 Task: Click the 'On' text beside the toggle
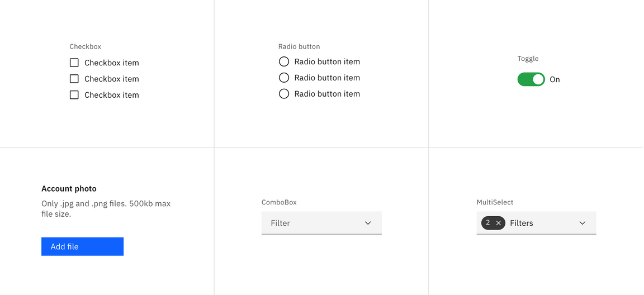[x=555, y=79]
